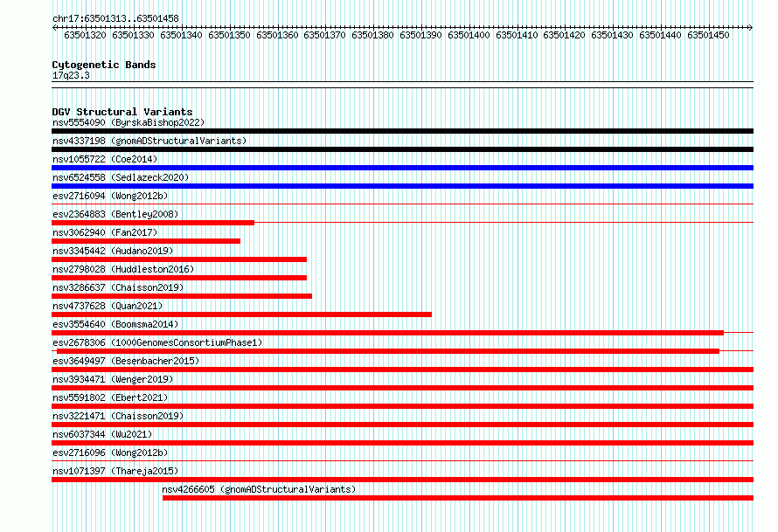Click ruler position 63501340
The width and height of the screenshot is (778, 532).
tap(181, 35)
